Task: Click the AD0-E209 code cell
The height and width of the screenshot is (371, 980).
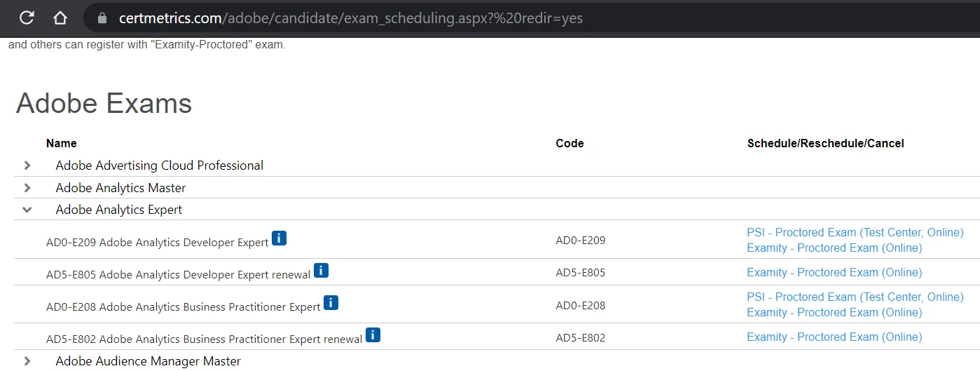Action: coord(581,240)
